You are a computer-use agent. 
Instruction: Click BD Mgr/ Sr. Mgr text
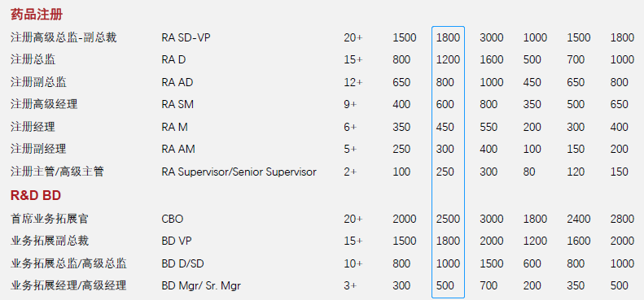pos(201,285)
